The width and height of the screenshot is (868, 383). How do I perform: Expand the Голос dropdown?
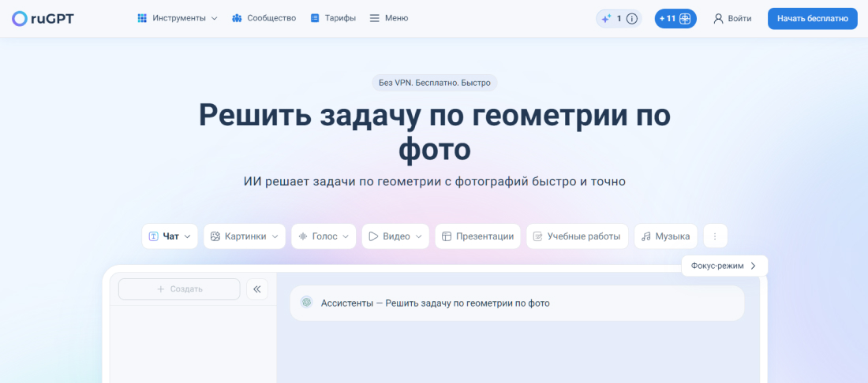[x=324, y=236]
